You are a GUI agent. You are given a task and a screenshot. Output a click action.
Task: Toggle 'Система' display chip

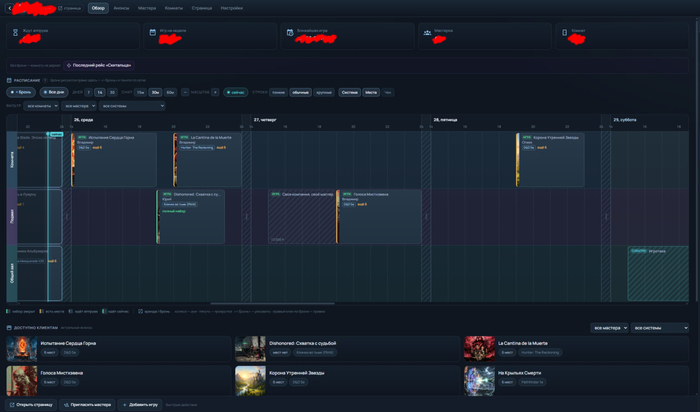350,92
